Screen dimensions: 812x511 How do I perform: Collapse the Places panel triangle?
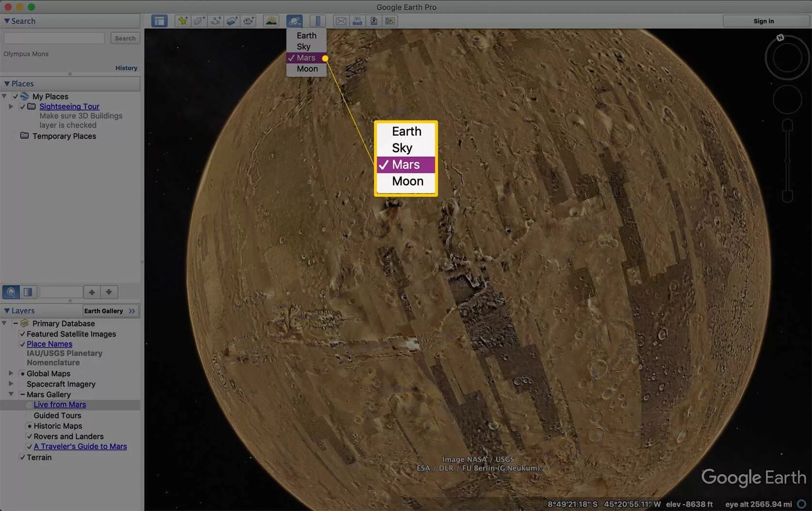point(7,83)
